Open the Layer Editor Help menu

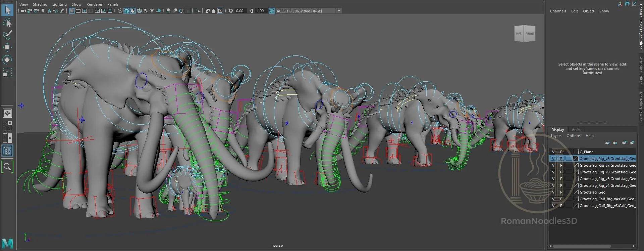589,136
